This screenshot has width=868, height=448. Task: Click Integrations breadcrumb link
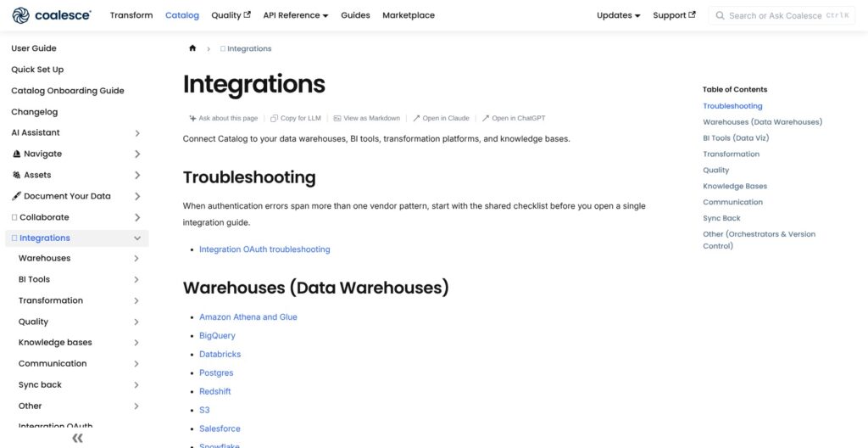(x=246, y=48)
